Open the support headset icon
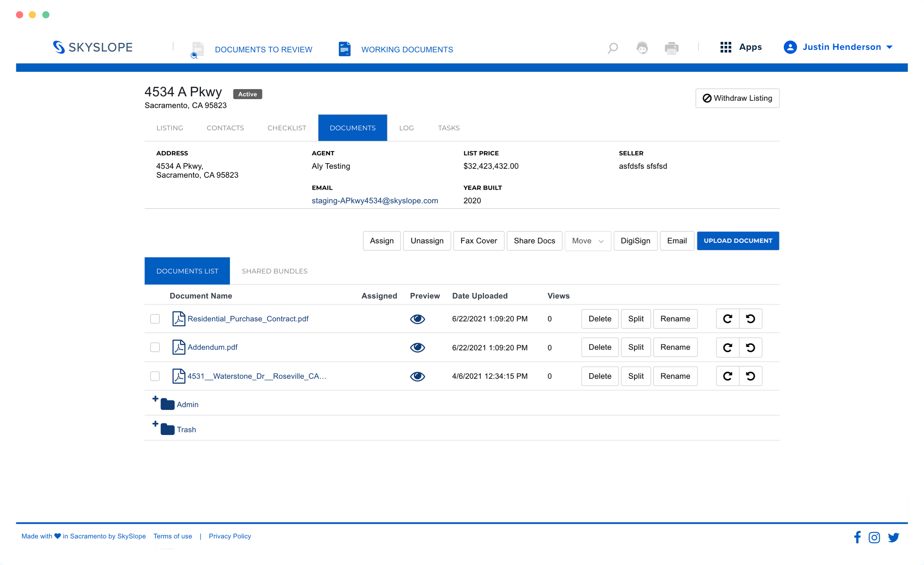924x565 pixels. click(642, 48)
